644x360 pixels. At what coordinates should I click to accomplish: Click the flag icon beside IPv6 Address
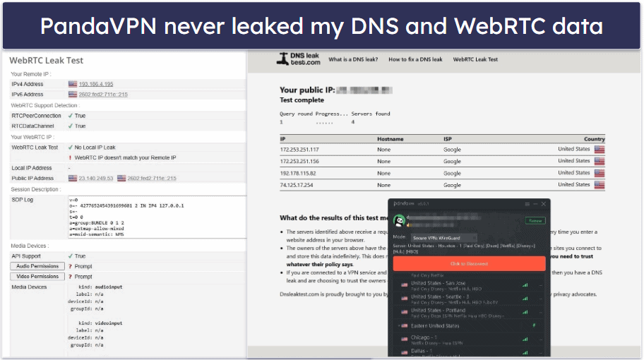click(x=73, y=94)
